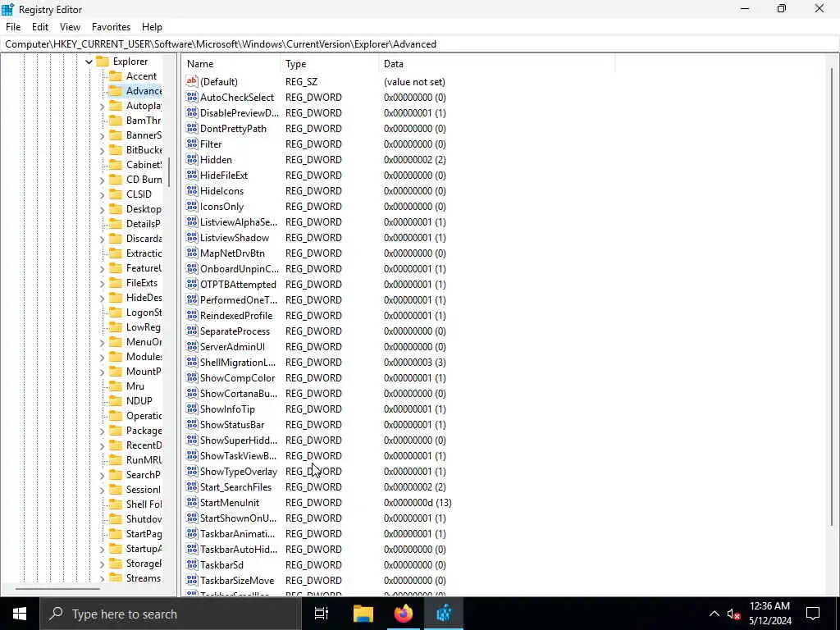The width and height of the screenshot is (840, 630).
Task: Launch Firefox from the taskbar
Action: click(x=404, y=614)
